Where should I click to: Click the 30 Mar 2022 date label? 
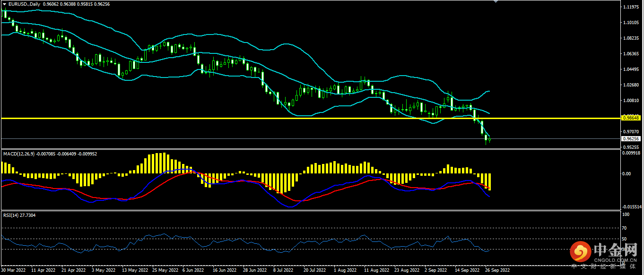tap(14, 271)
